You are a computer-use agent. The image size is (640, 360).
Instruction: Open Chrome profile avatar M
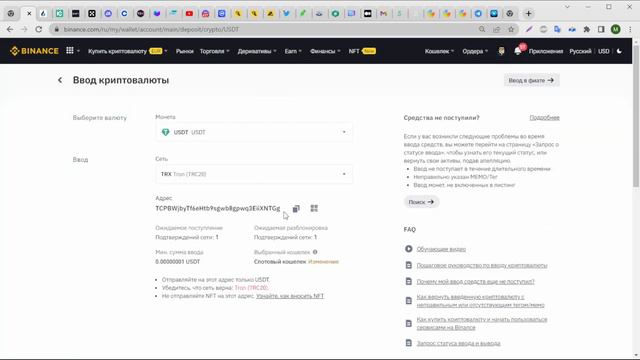tap(616, 29)
